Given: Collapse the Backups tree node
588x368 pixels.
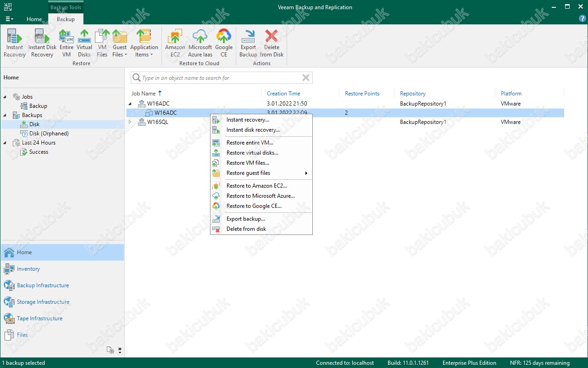Looking at the screenshot, I should pos(5,115).
